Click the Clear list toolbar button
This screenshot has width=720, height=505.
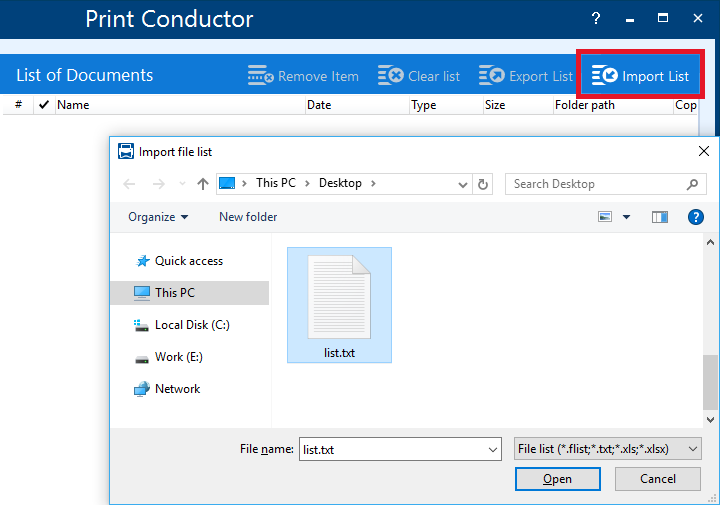tap(418, 75)
